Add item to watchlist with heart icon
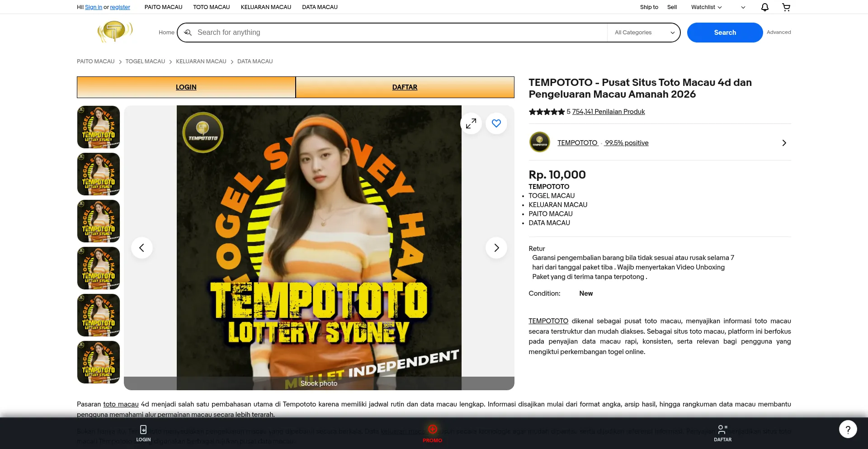Image resolution: width=868 pixels, height=449 pixels. (496, 123)
